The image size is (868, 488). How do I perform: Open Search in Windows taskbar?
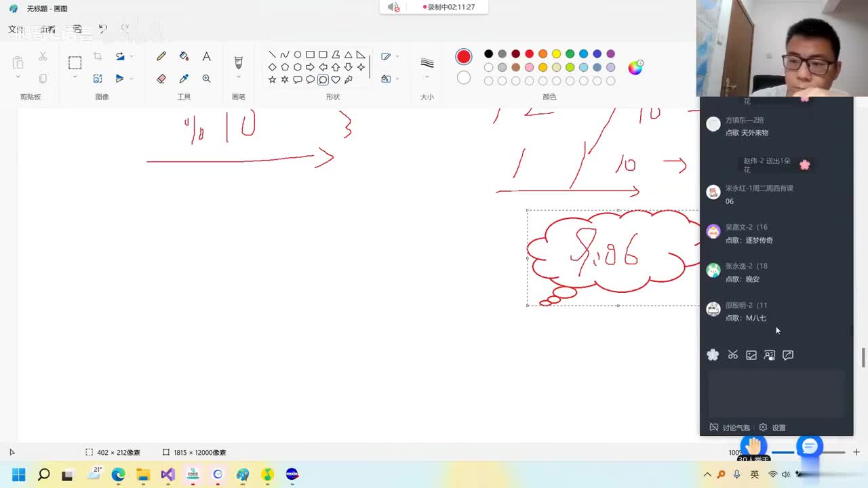click(43, 474)
